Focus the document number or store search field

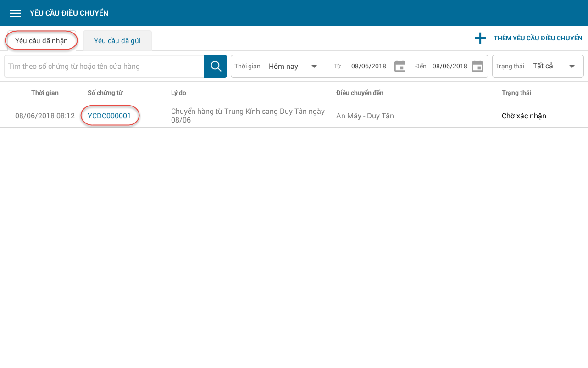[x=104, y=67]
